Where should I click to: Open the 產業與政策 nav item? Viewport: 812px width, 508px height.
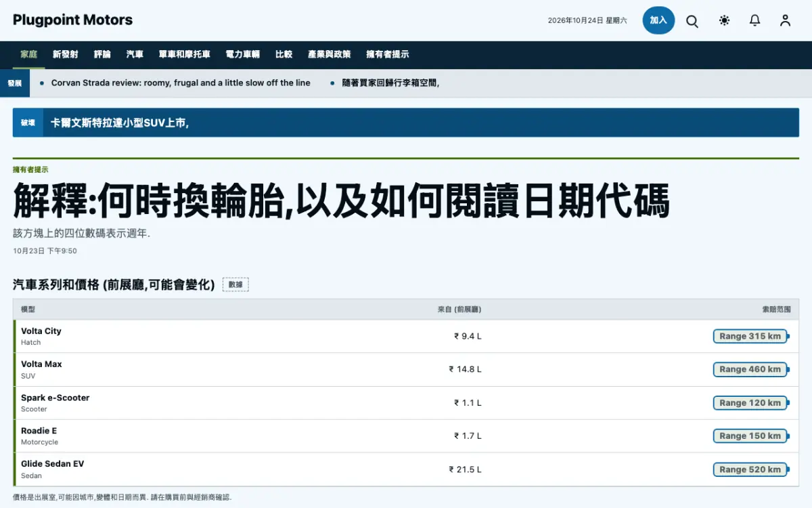point(330,55)
